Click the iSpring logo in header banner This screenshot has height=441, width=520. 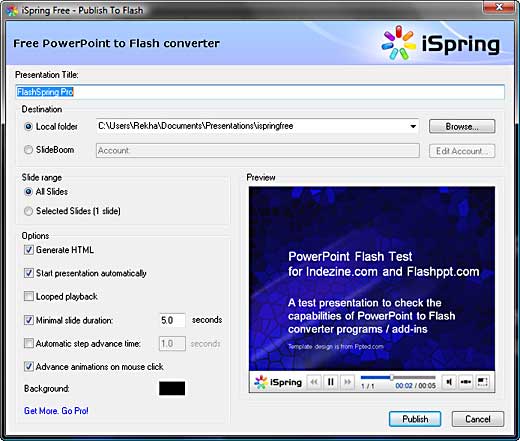(x=440, y=43)
